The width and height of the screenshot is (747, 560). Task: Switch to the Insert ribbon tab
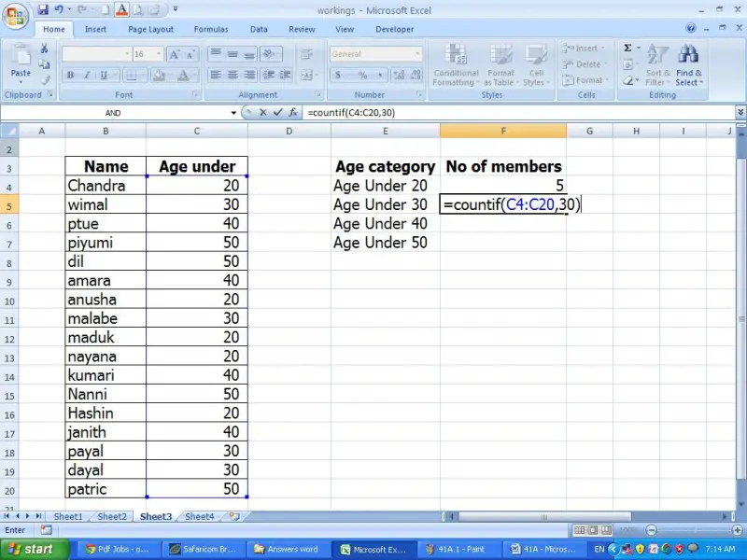click(x=95, y=29)
